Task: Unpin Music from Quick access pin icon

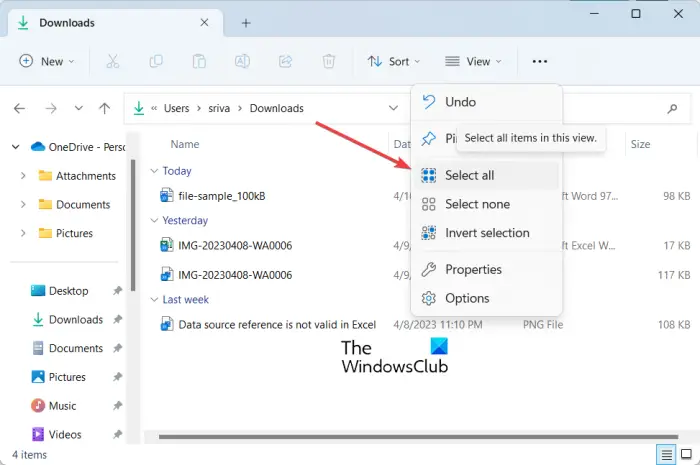Action: [117, 406]
